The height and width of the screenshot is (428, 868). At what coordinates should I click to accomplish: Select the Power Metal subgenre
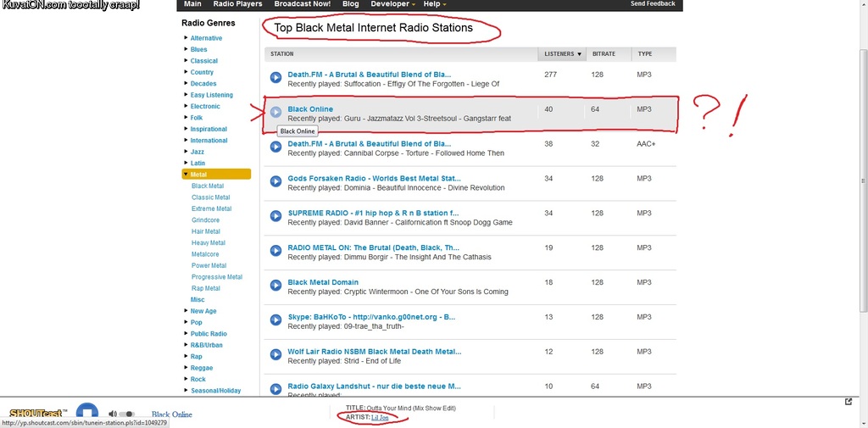tap(209, 265)
